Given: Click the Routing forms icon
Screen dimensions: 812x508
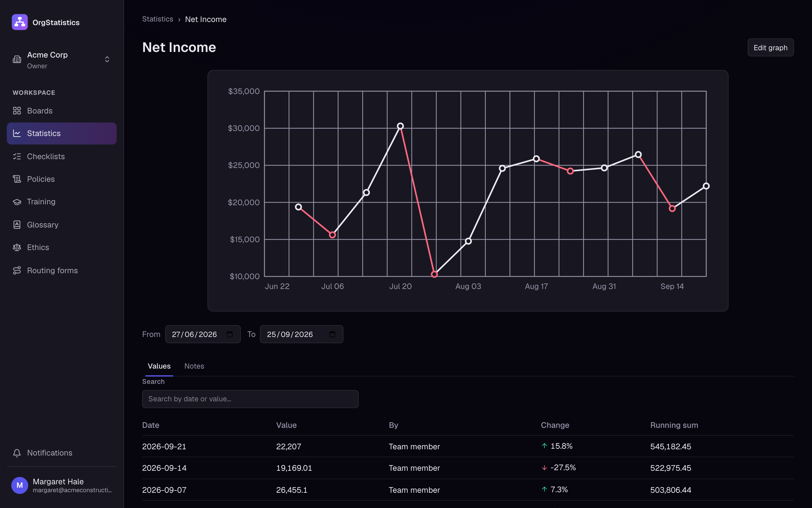Looking at the screenshot, I should point(17,270).
